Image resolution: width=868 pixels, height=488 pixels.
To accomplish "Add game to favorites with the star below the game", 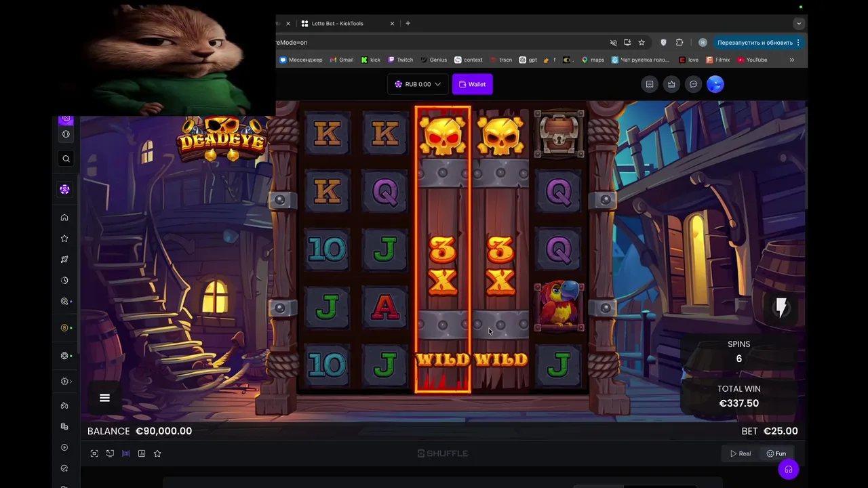I will tap(157, 453).
